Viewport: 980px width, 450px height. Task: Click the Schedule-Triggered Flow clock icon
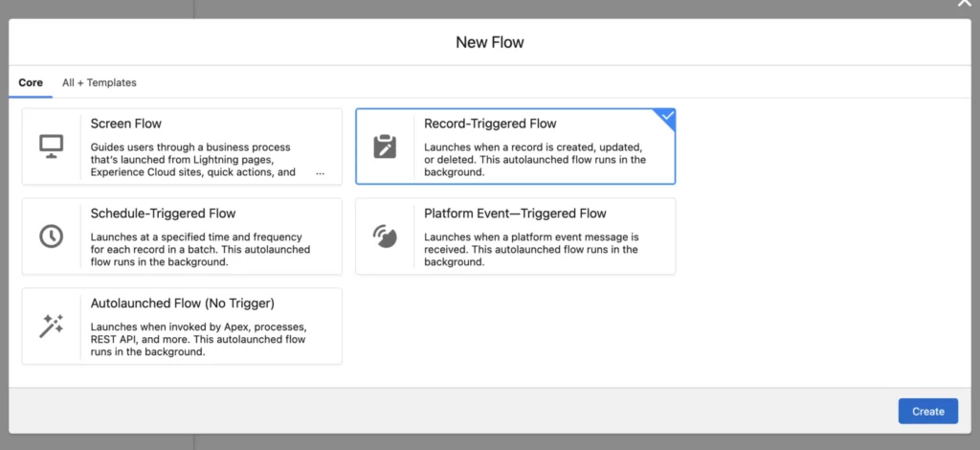coord(51,236)
